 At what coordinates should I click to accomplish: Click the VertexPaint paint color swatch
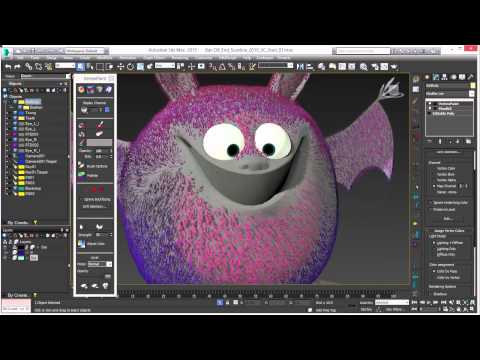(x=99, y=143)
